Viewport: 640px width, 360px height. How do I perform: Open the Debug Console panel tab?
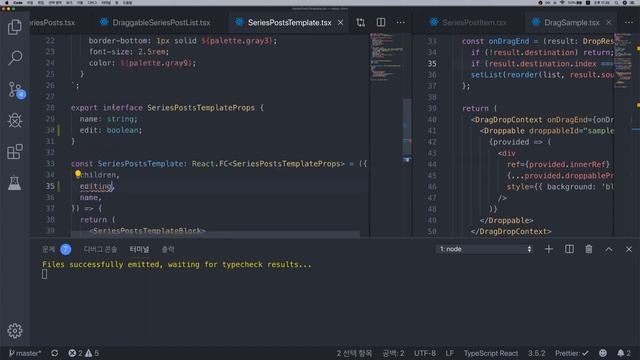pos(100,249)
